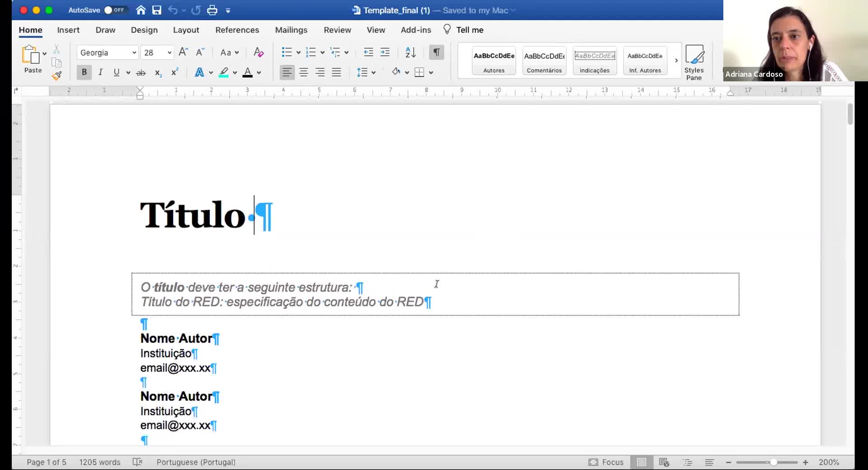Click the Focus button in status bar

pyautogui.click(x=606, y=462)
